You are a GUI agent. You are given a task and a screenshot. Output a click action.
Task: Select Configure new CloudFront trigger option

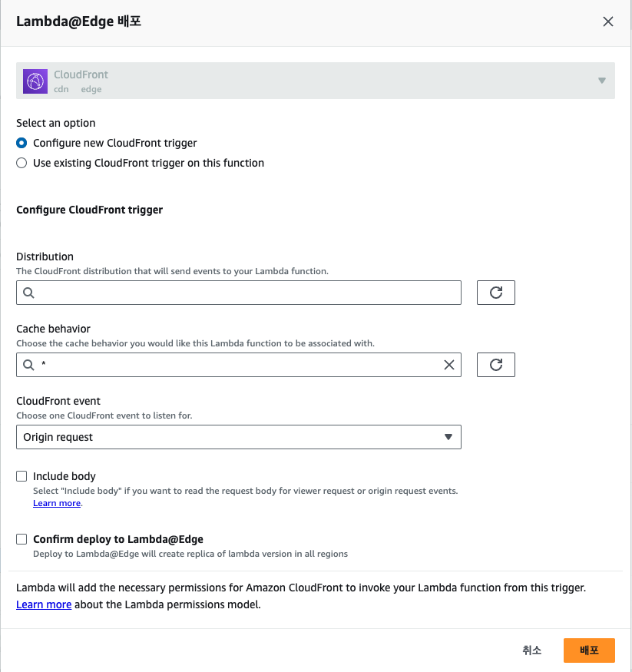pyautogui.click(x=22, y=143)
